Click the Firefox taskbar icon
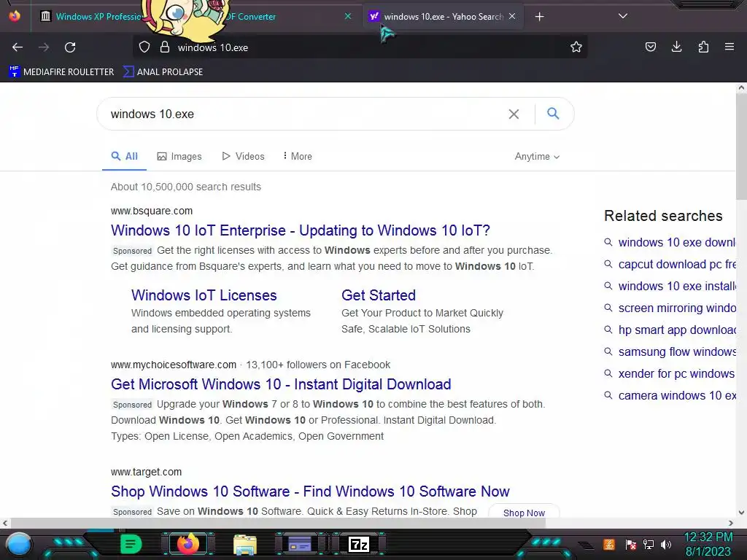 [187, 544]
